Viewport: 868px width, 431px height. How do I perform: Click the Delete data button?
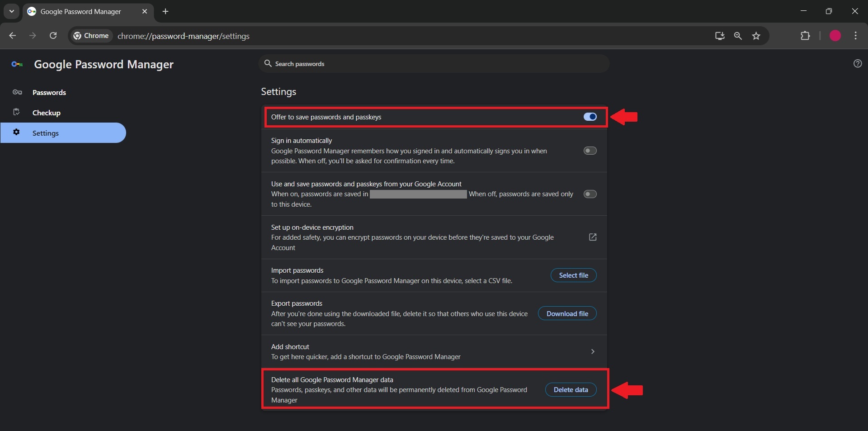coord(571,389)
